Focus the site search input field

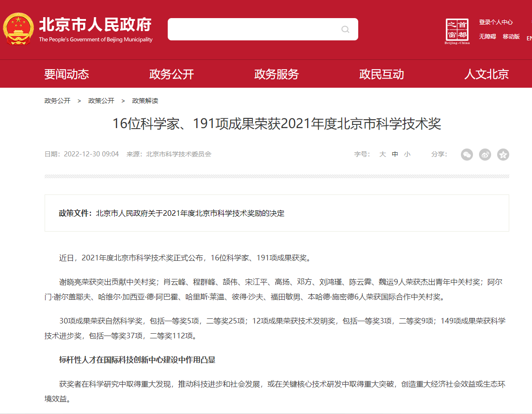click(253, 29)
